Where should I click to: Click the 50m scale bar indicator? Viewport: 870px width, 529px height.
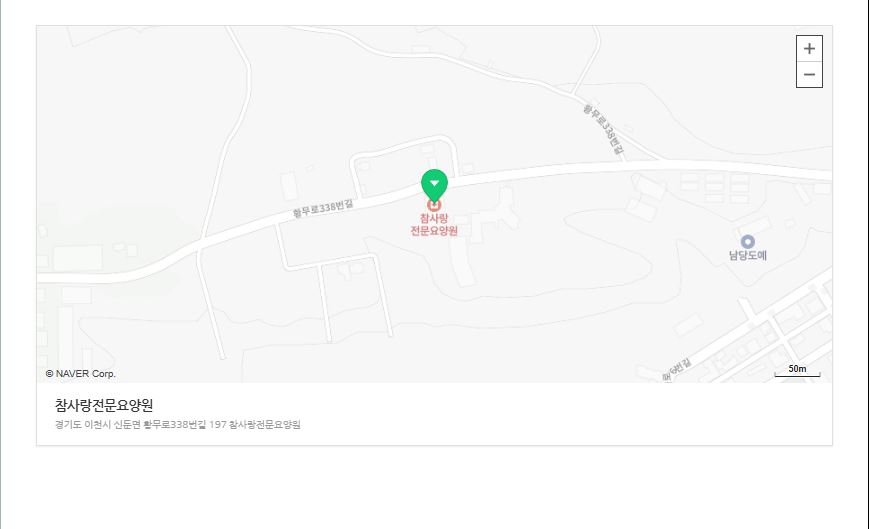point(797,371)
